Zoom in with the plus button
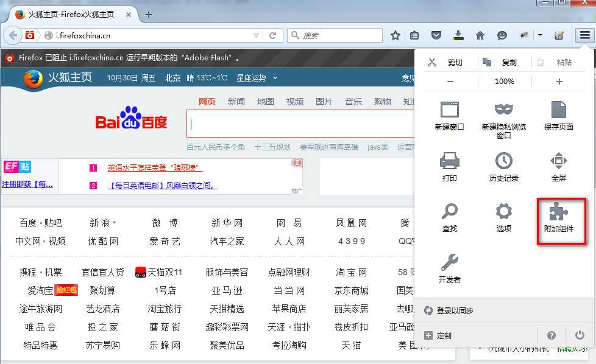 point(559,81)
